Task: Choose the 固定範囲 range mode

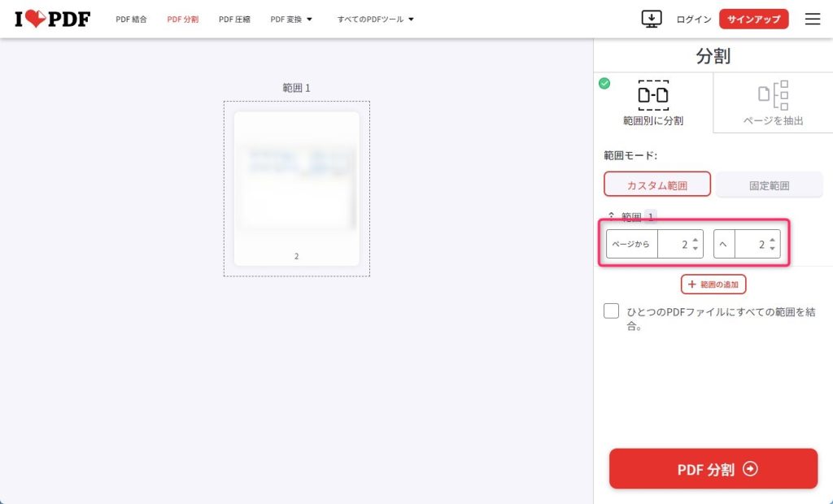Action: coord(770,185)
